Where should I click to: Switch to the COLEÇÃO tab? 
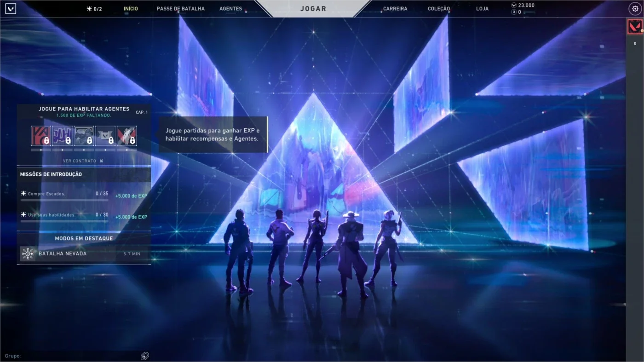[439, 9]
